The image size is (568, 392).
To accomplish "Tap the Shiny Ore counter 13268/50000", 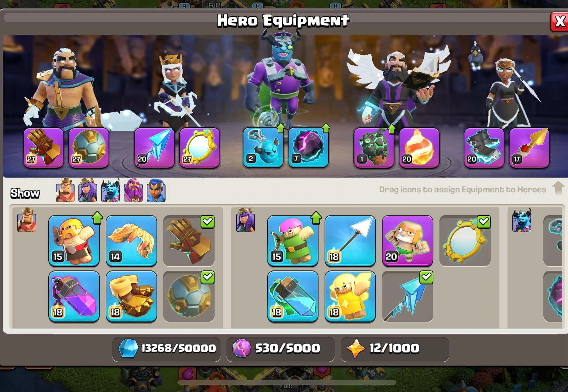I will pyautogui.click(x=167, y=349).
